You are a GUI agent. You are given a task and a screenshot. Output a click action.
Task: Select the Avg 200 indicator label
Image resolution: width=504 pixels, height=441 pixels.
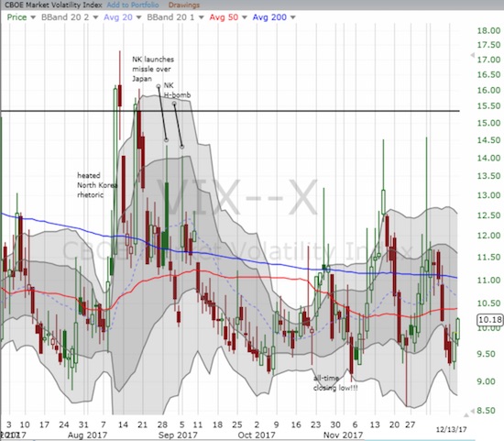(x=269, y=17)
